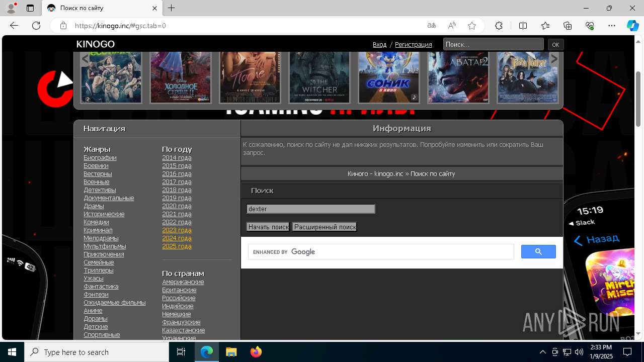Open Browser essentials heart icon
The image size is (644, 362).
pyautogui.click(x=590, y=26)
